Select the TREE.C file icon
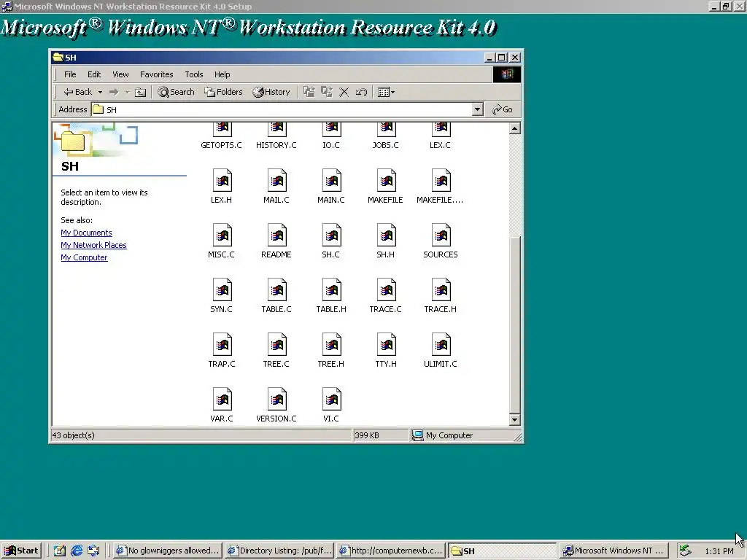The width and height of the screenshot is (747, 560). pyautogui.click(x=276, y=351)
